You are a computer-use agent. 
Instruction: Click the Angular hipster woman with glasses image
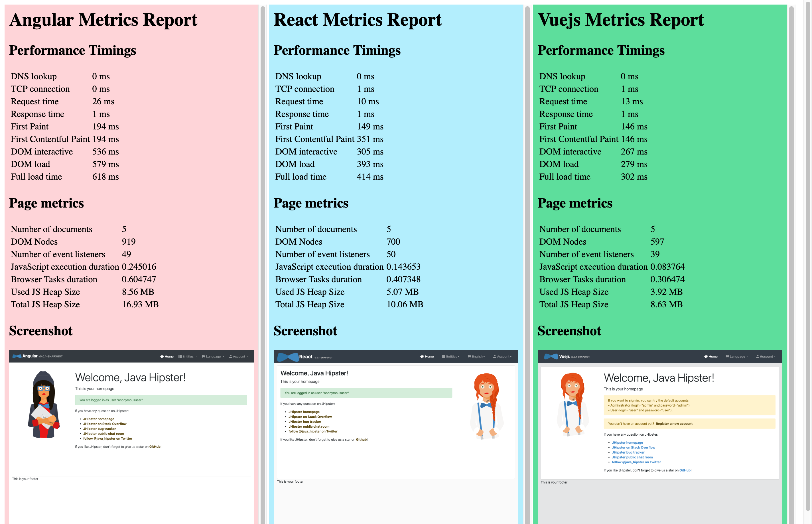pos(44,404)
